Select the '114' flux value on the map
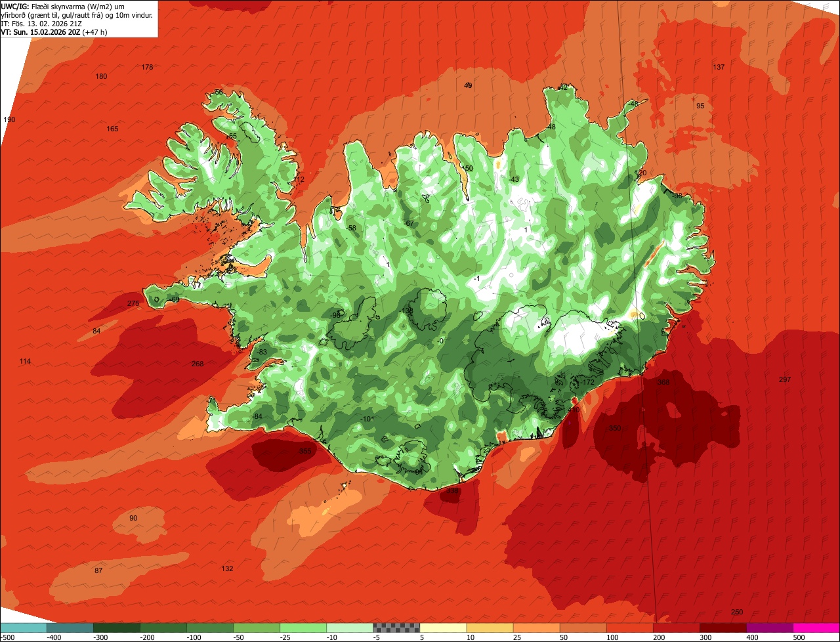 click(x=25, y=361)
